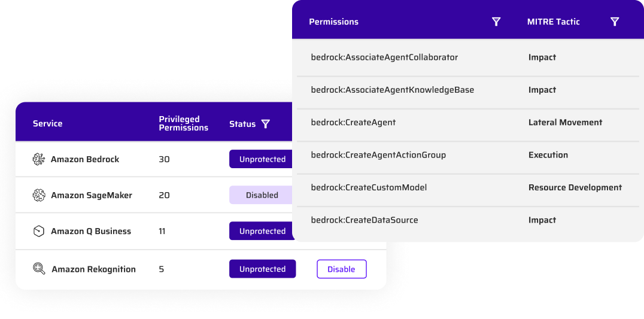This screenshot has height=319, width=644.
Task: Click the Disabled status badge for SageMaker
Action: (x=261, y=195)
